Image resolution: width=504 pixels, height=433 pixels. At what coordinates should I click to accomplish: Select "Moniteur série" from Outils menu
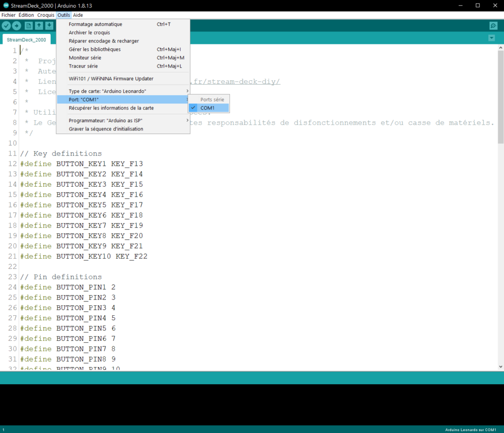coord(85,58)
